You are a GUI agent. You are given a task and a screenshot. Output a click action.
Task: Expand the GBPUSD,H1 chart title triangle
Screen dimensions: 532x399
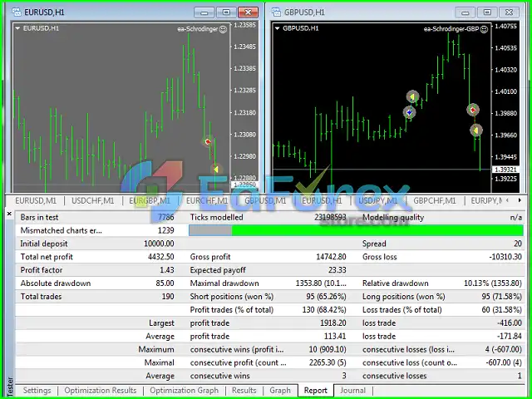click(x=277, y=28)
